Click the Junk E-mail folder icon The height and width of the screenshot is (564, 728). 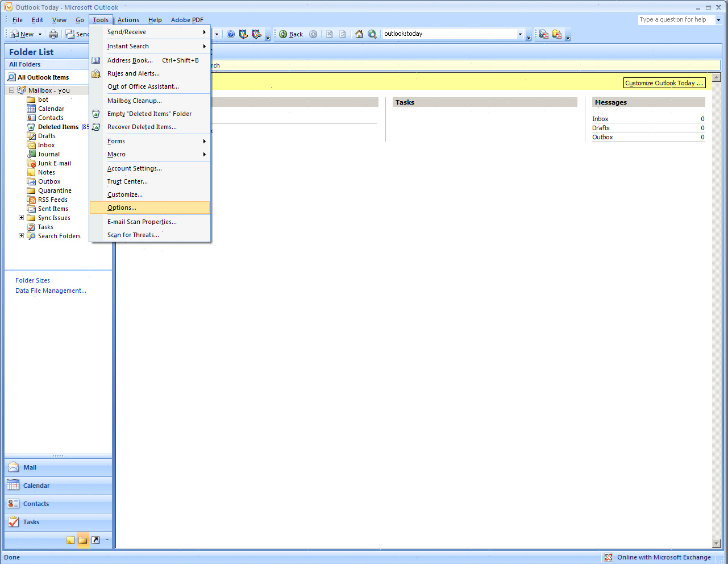(x=31, y=163)
